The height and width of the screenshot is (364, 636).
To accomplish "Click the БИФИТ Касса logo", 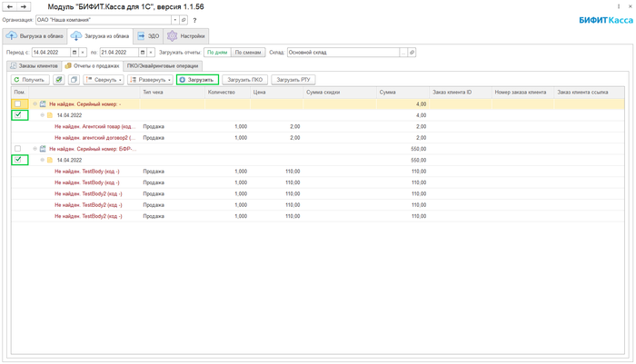I will point(606,20).
